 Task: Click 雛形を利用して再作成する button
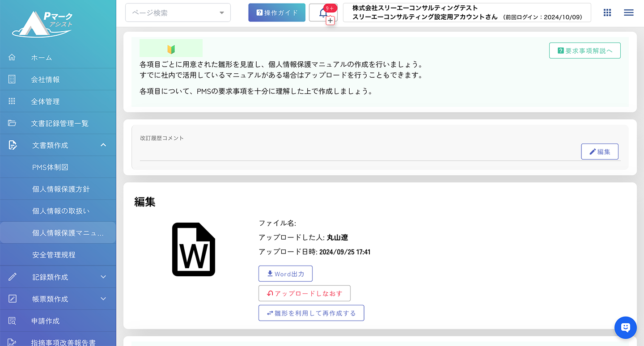tap(311, 313)
